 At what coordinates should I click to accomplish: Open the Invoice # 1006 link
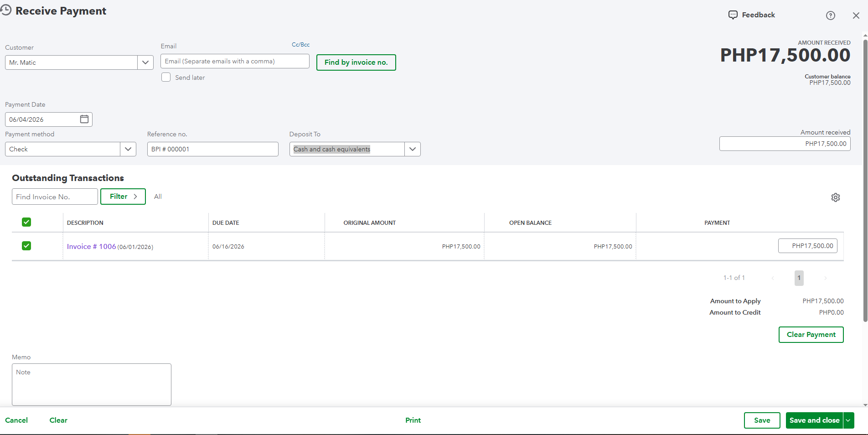[91, 246]
